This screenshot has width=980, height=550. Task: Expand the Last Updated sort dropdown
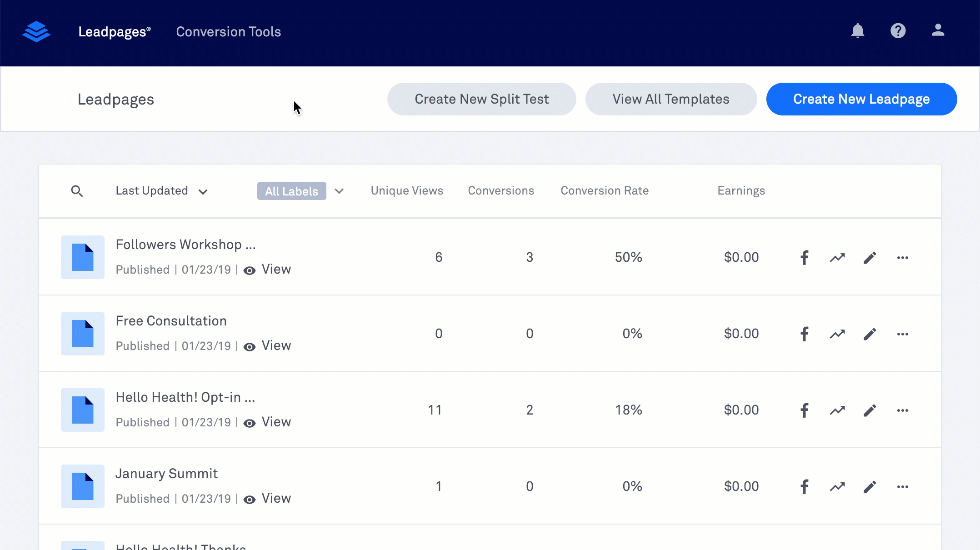[161, 191]
